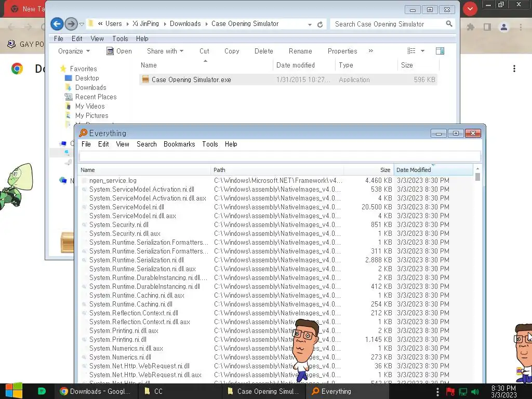Click the Everything window title icon
Screen dimensions: 532x399
point(83,133)
